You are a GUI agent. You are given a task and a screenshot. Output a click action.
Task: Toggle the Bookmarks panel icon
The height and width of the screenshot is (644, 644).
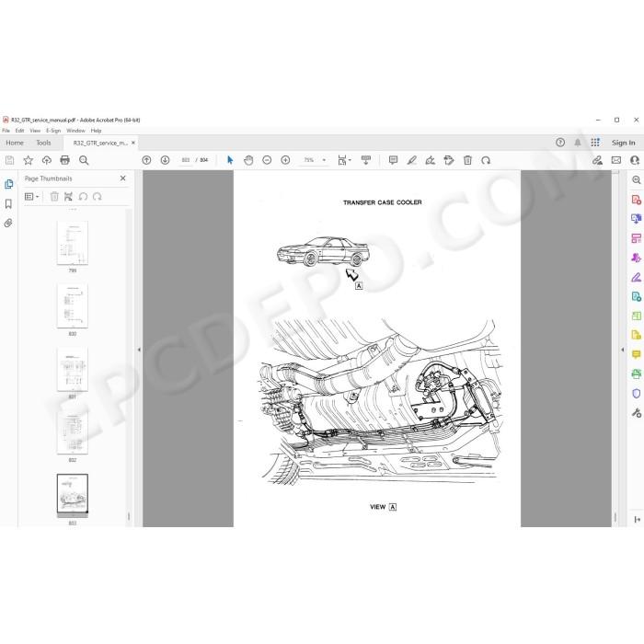[8, 203]
